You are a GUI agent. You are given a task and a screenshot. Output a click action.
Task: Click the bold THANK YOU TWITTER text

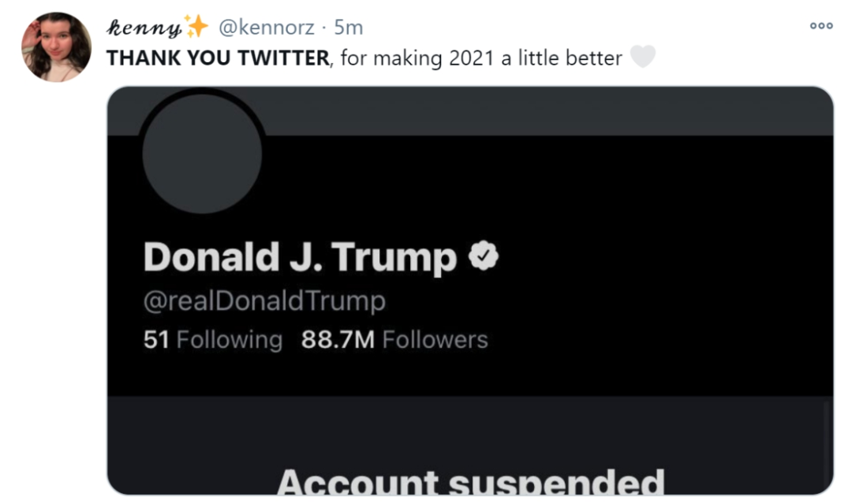click(218, 58)
